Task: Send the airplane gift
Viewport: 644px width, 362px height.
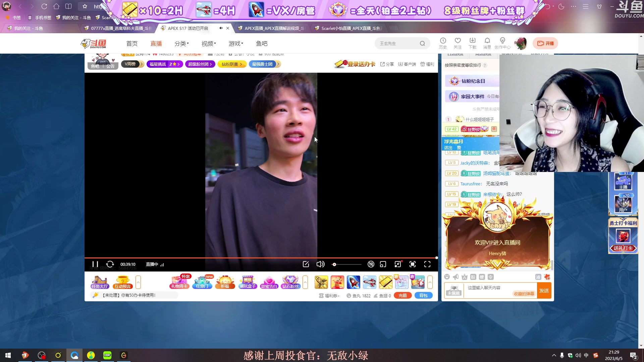Action: click(369, 282)
